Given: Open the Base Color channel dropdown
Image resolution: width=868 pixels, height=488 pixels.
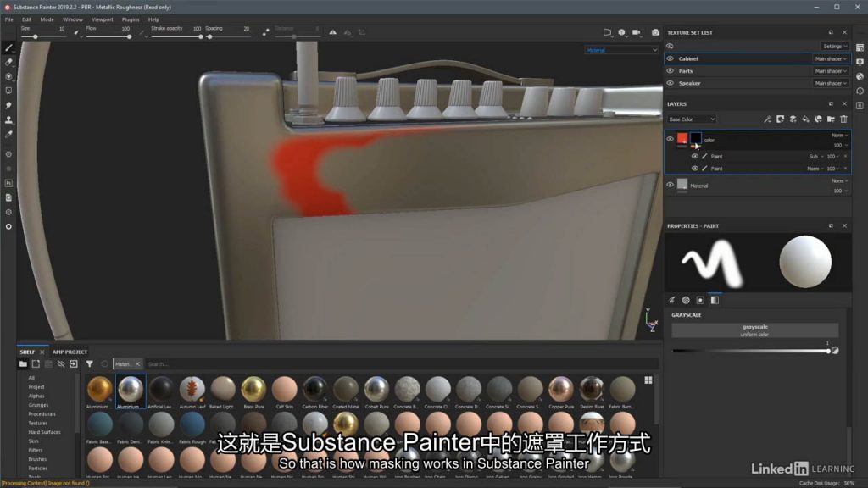Looking at the screenshot, I should tap(692, 119).
